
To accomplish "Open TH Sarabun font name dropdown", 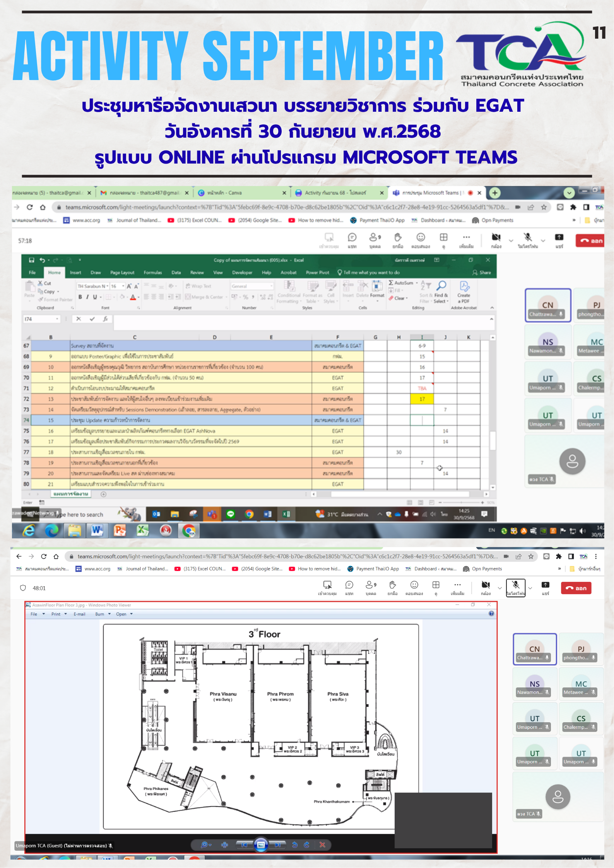I will point(107,286).
